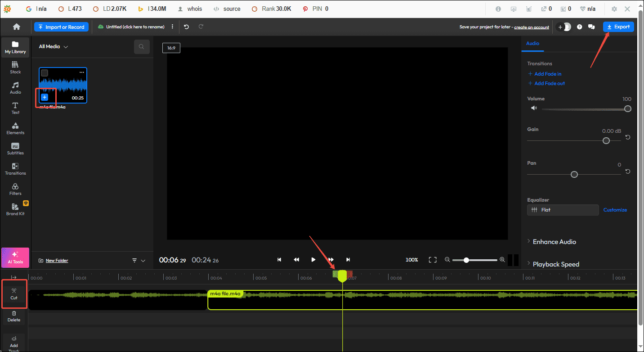The width and height of the screenshot is (644, 352).
Task: Click the yellow playhead marker
Action: 342,276
